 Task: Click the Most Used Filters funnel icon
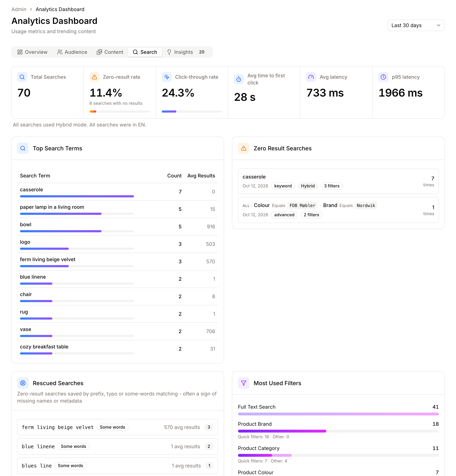tap(243, 383)
